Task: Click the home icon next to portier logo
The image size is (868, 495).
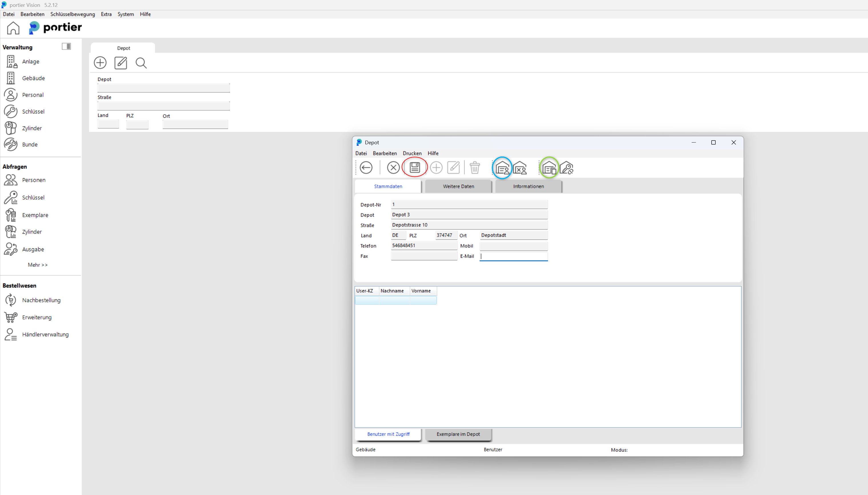Action: tap(13, 28)
